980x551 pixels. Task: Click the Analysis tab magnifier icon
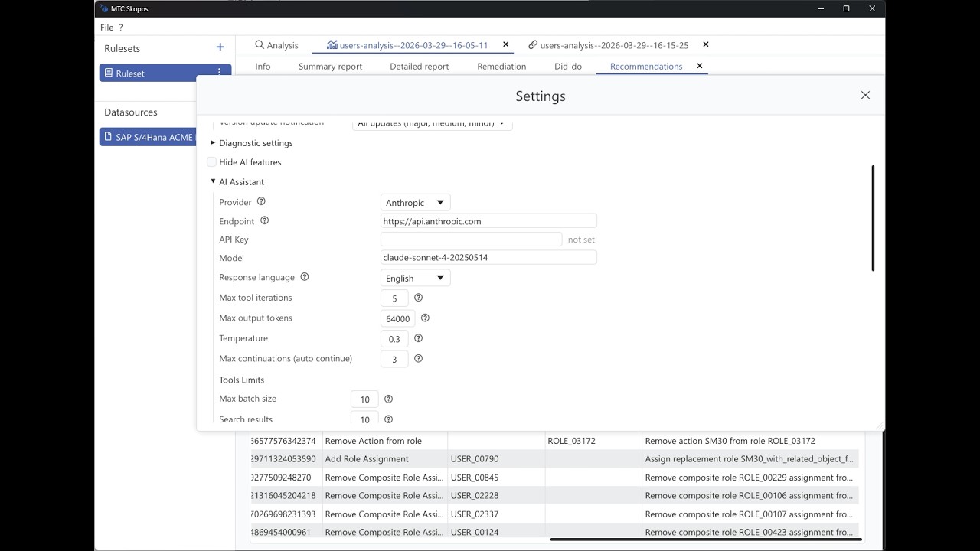click(x=260, y=45)
